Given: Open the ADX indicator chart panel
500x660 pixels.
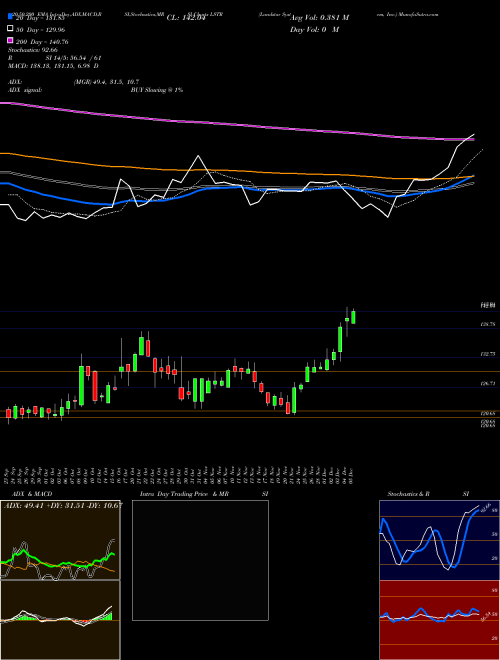Looking at the screenshot, I should (60, 540).
